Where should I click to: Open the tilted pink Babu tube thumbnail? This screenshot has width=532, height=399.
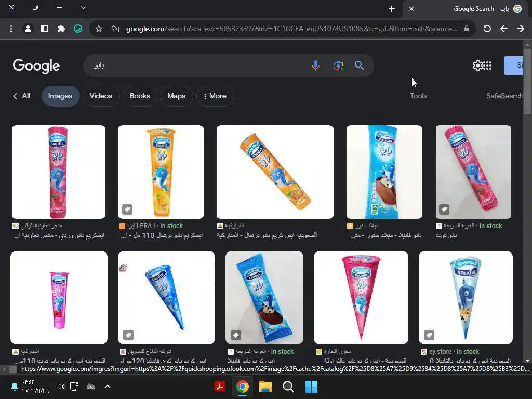coord(473,172)
